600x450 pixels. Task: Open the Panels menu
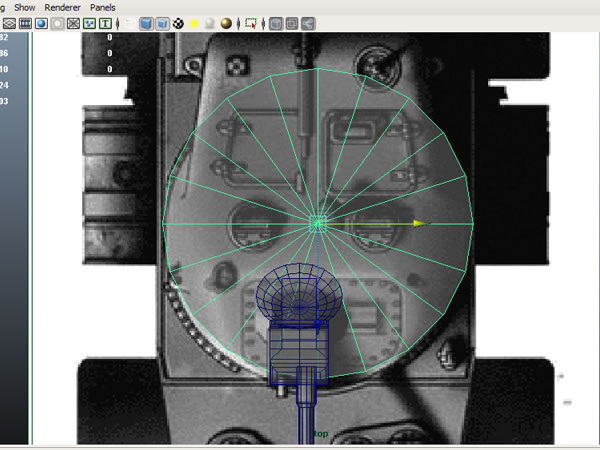(103, 7)
